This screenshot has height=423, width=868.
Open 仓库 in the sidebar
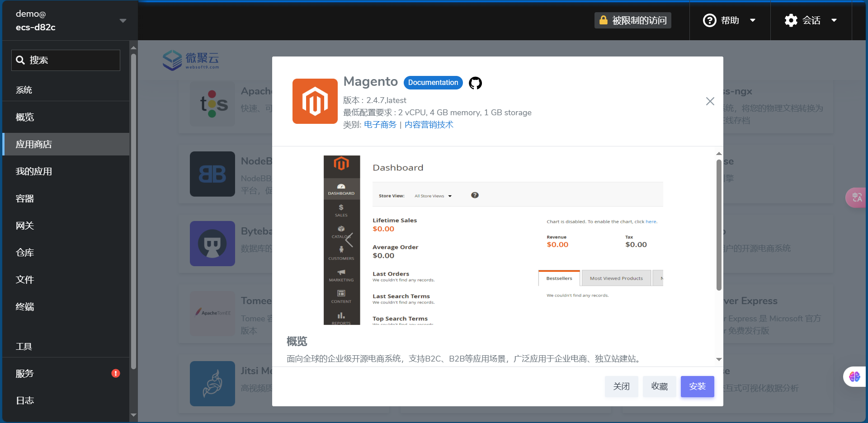pyautogui.click(x=66, y=253)
